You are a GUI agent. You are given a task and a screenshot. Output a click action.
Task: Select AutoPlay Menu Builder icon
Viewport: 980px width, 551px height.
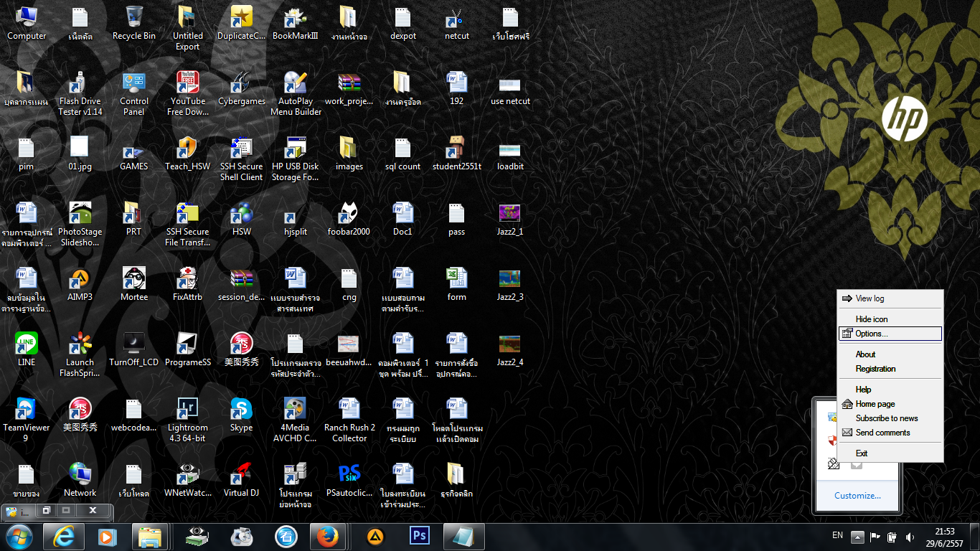pos(295,93)
